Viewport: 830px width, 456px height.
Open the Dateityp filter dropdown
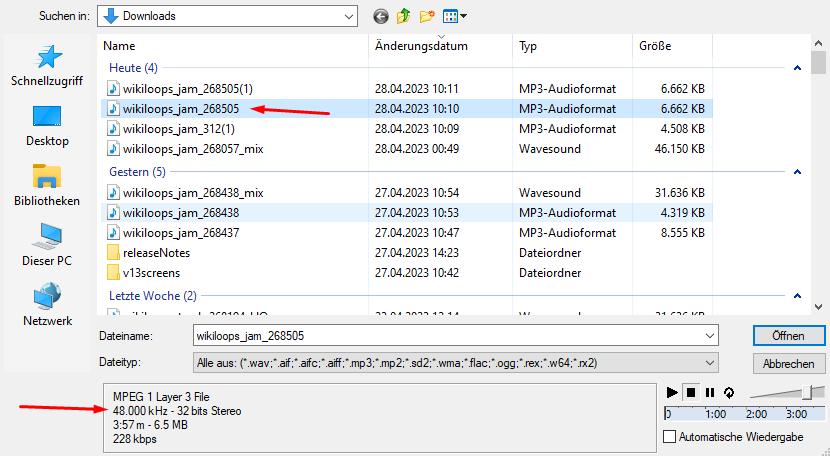pos(711,362)
